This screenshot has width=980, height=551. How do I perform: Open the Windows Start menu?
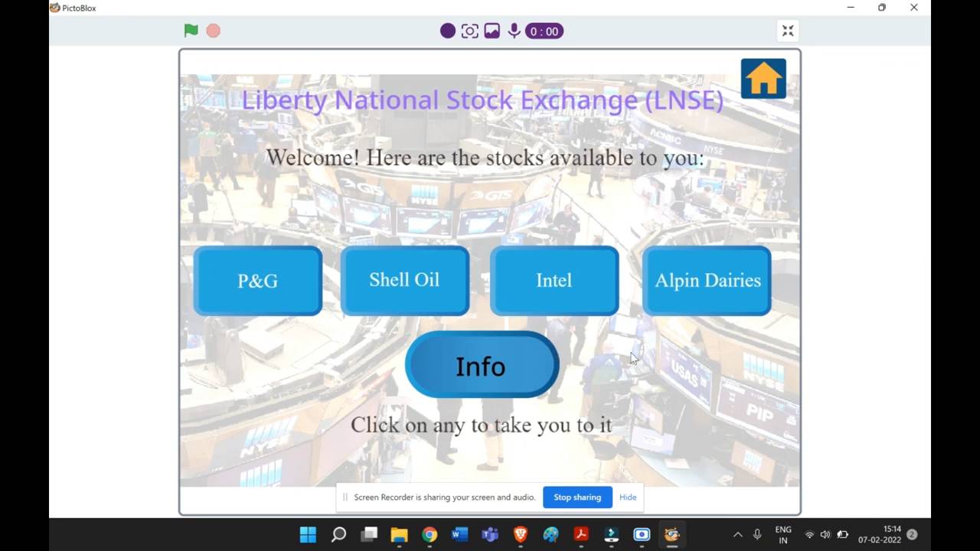coord(308,535)
